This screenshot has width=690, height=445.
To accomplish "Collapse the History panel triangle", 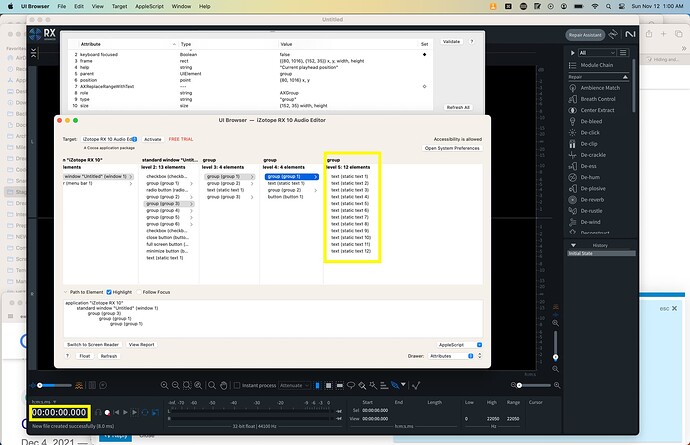I will click(x=573, y=245).
